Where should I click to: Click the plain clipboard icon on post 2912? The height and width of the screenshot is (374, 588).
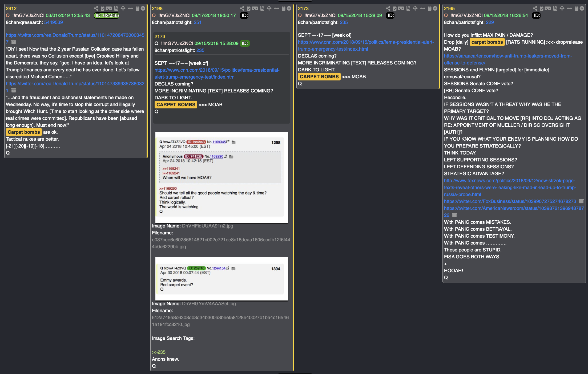[x=137, y=9]
